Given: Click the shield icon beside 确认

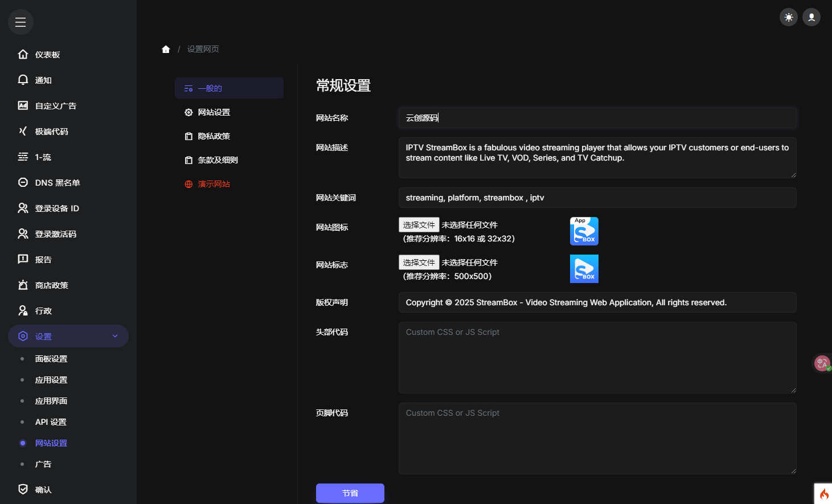Looking at the screenshot, I should 23,489.
